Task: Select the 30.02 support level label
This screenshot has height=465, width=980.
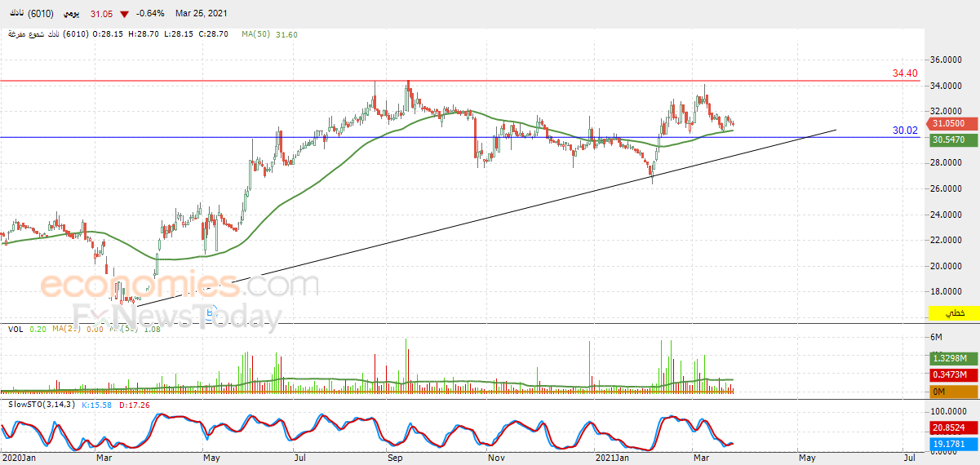Action: tap(905, 131)
